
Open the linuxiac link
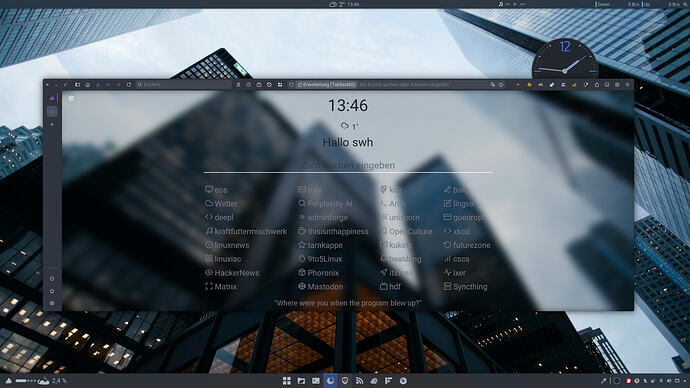[223, 259]
